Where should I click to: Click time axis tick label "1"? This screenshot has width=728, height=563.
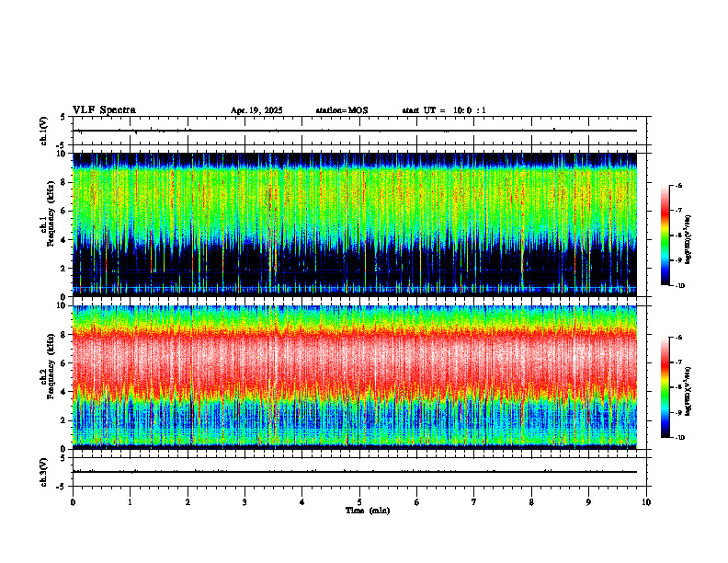(130, 502)
